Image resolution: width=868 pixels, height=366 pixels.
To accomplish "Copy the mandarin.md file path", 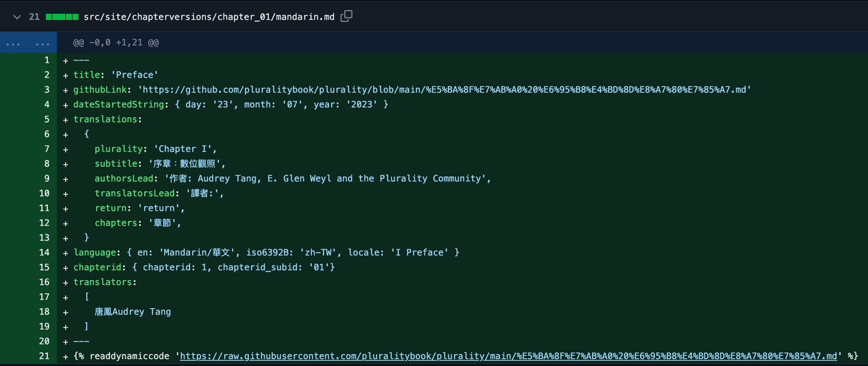I will (346, 16).
